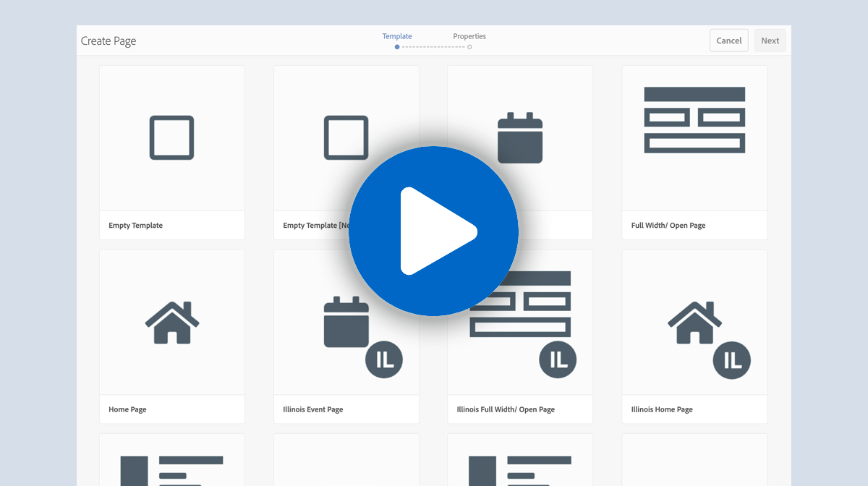The height and width of the screenshot is (486, 868).
Task: Click the Illinois Home Page label
Action: 662,409
